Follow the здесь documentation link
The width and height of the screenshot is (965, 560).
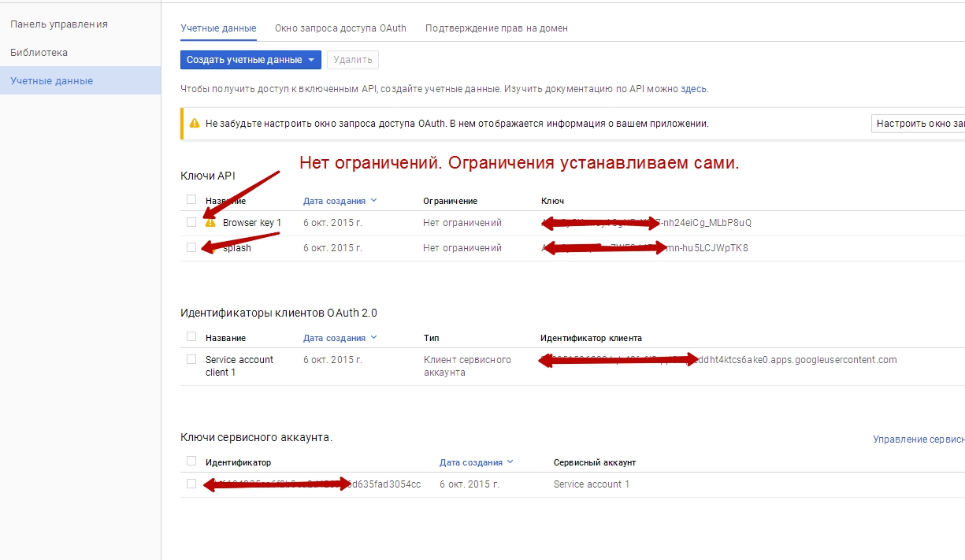point(693,89)
